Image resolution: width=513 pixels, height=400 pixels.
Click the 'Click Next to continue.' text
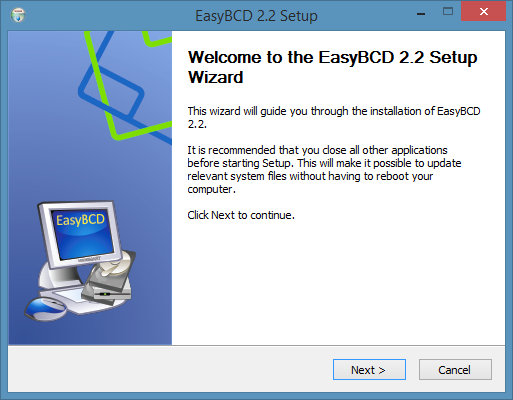pyautogui.click(x=241, y=215)
